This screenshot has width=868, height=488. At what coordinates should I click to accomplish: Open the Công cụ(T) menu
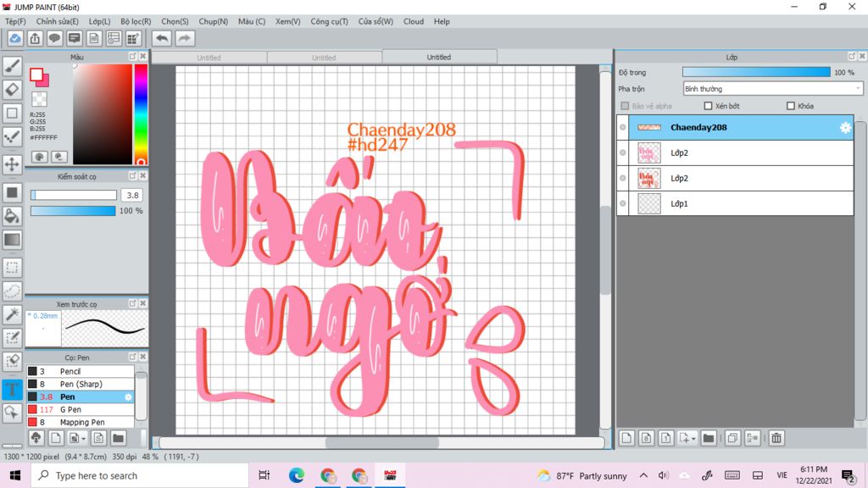coord(330,21)
